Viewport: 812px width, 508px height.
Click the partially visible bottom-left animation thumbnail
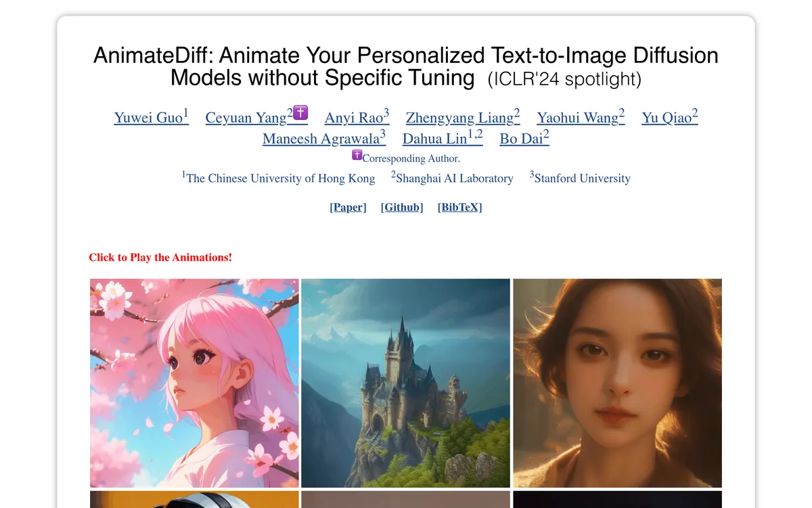194,499
